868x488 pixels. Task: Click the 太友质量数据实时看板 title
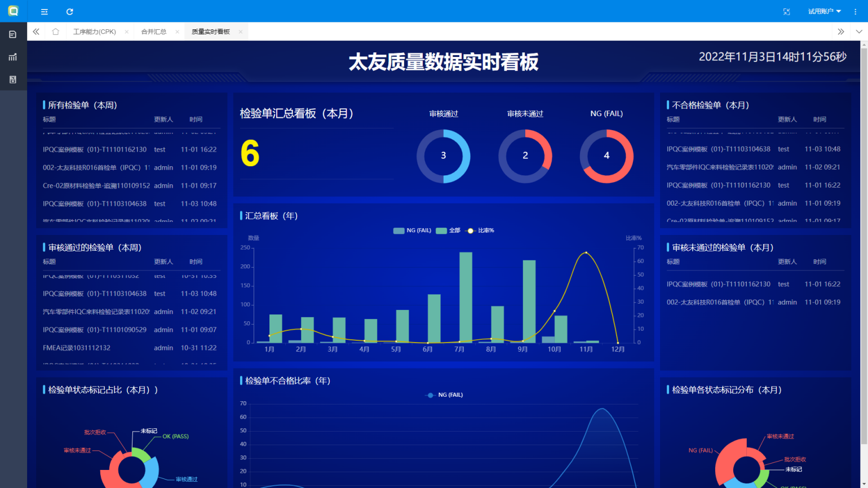444,61
